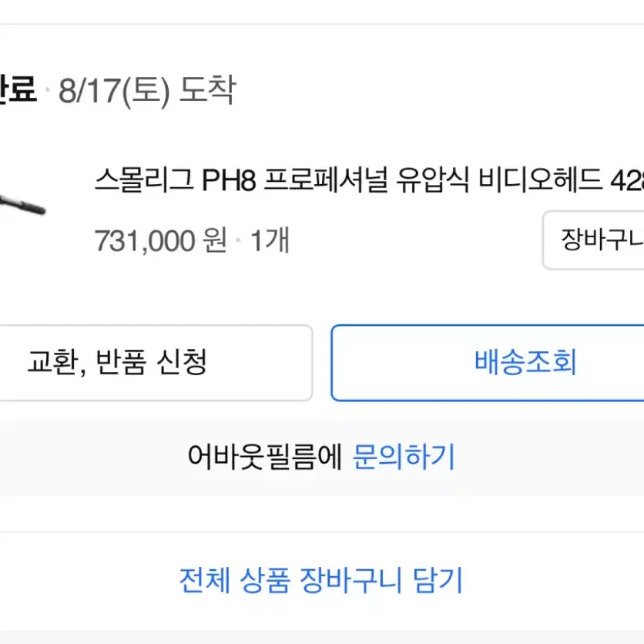
Task: Contact the seller via the 문의하기 link
Action: click(404, 457)
